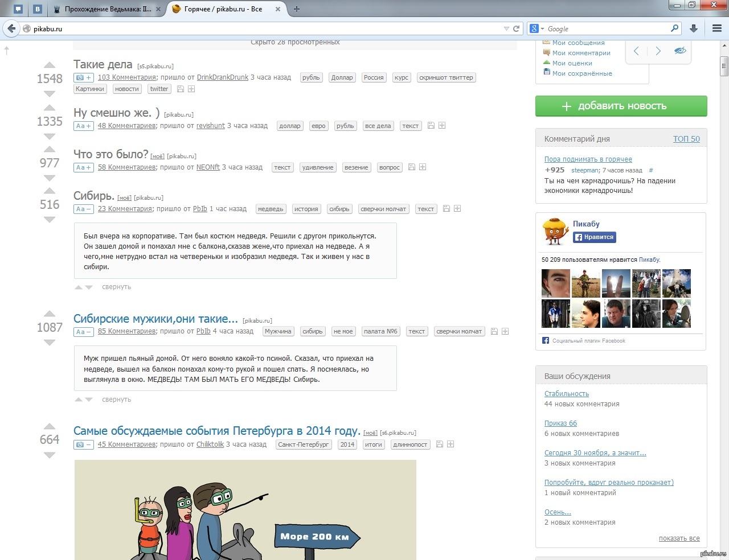Downvote the post 'Ну смешно же. )'
Viewport: 729px width, 560px height.
click(50, 136)
